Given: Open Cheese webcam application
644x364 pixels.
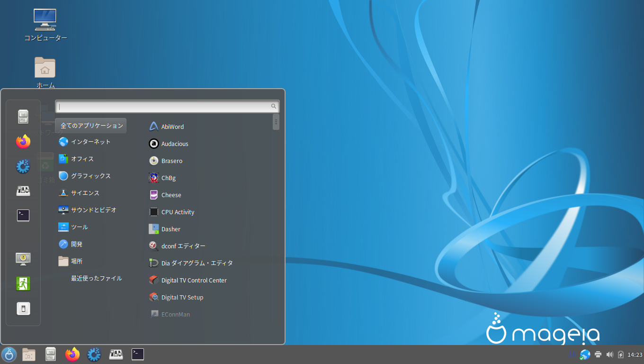Looking at the screenshot, I should click(165, 195).
